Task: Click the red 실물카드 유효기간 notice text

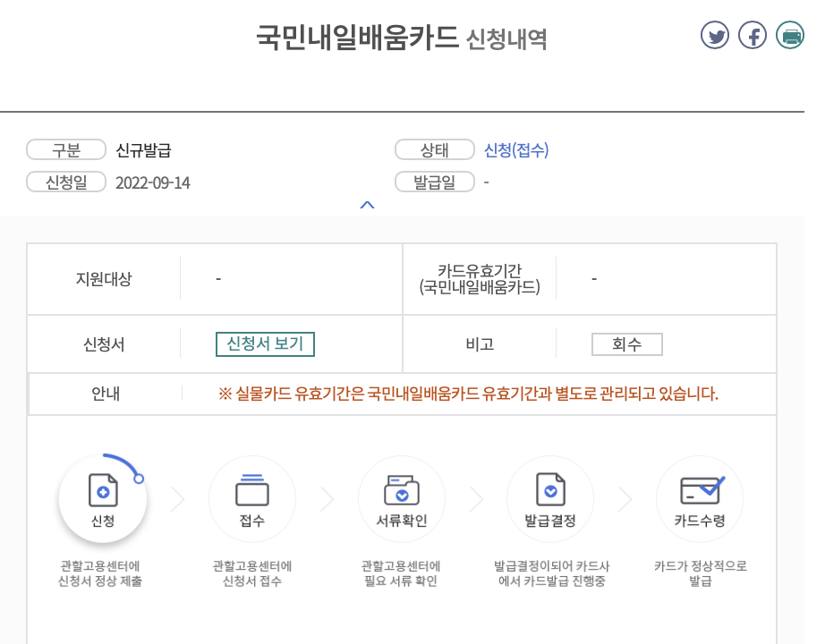Action: pos(468,394)
